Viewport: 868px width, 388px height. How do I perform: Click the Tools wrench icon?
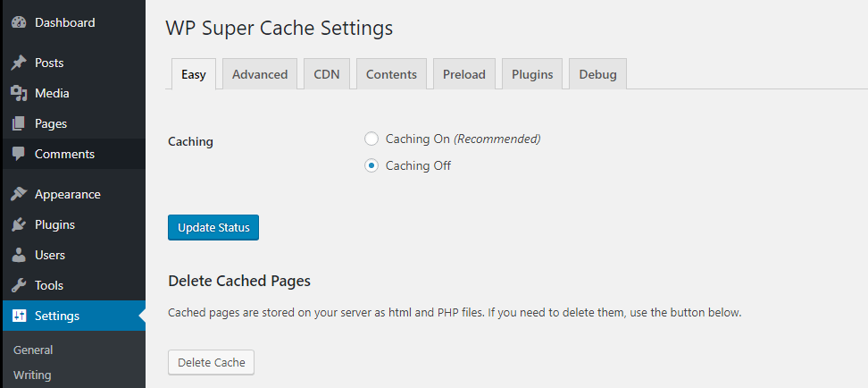[18, 285]
